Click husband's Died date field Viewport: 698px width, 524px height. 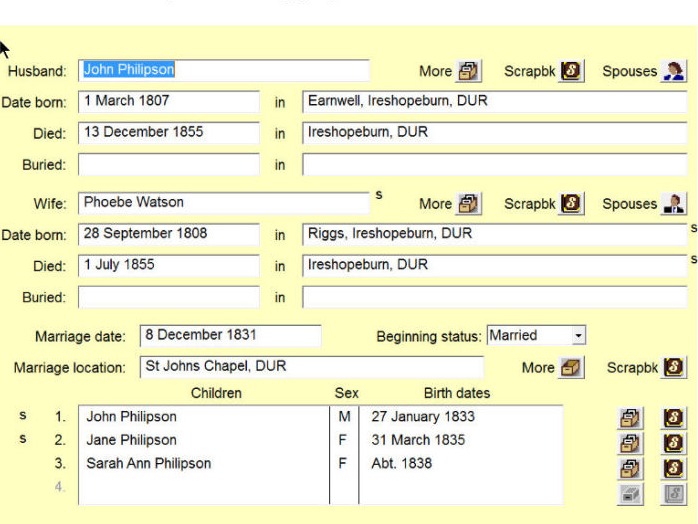click(169, 133)
